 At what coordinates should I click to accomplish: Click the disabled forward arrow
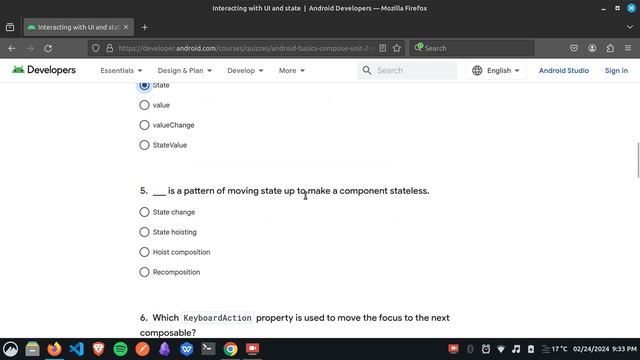coord(30,48)
